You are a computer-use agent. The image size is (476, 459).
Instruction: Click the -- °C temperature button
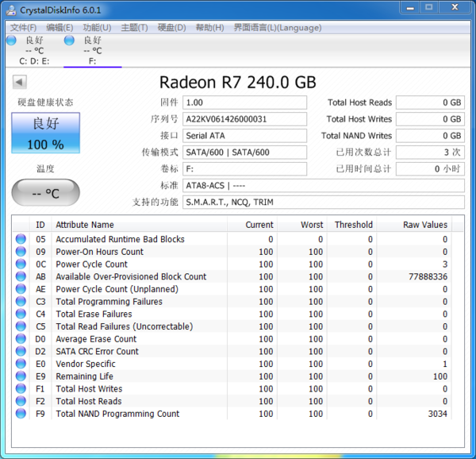pyautogui.click(x=45, y=193)
